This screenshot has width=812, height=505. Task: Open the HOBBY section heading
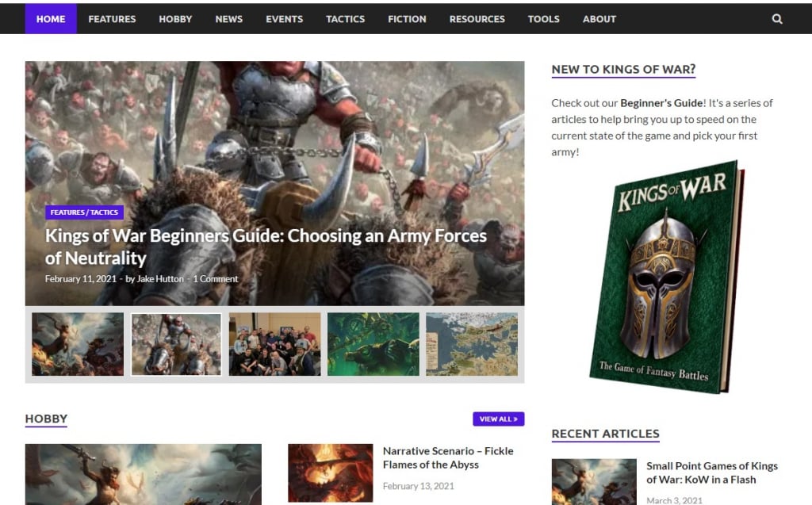[x=46, y=419]
